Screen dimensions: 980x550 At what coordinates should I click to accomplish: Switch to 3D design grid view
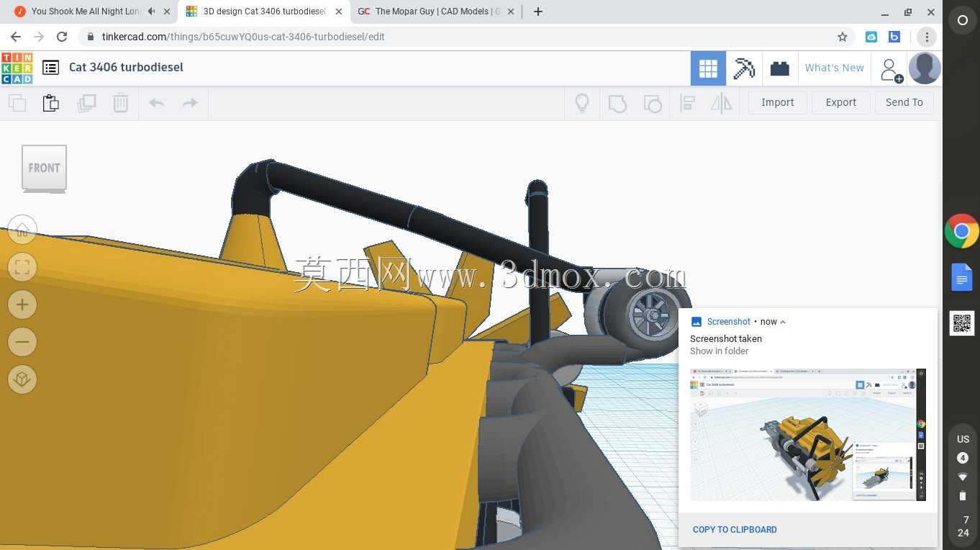(x=708, y=68)
